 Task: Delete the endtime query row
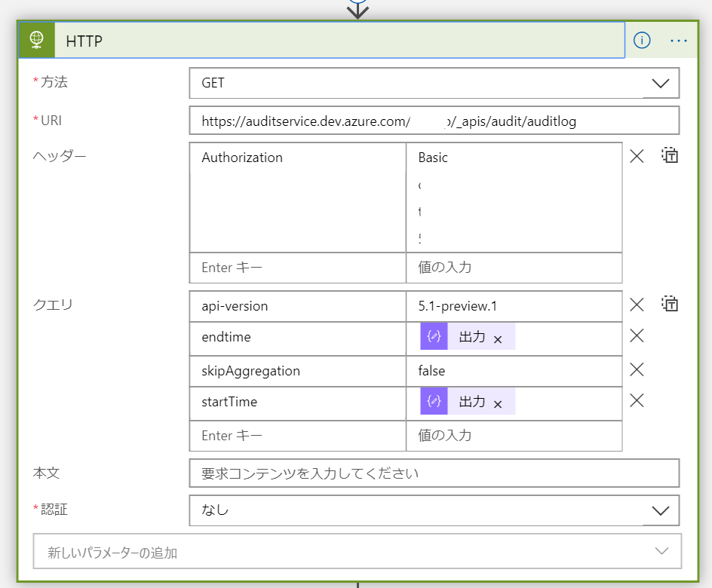637,335
